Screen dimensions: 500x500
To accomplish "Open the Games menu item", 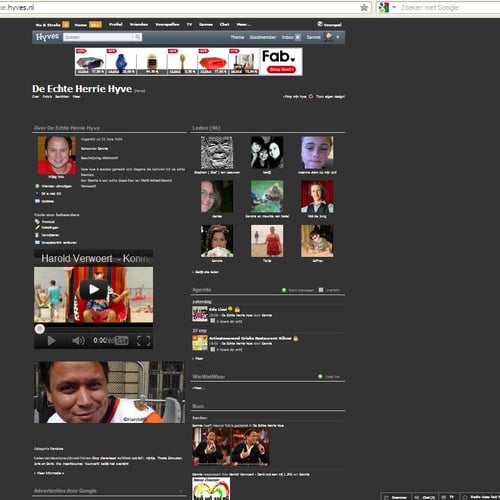I will point(206,24).
